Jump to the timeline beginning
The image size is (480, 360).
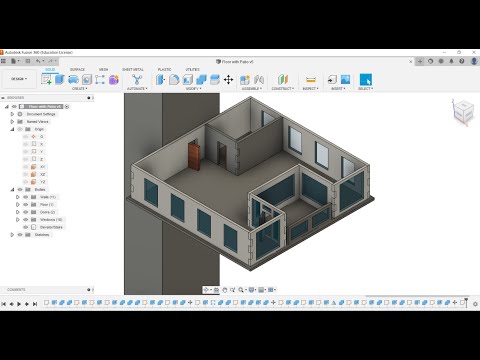click(x=4, y=304)
